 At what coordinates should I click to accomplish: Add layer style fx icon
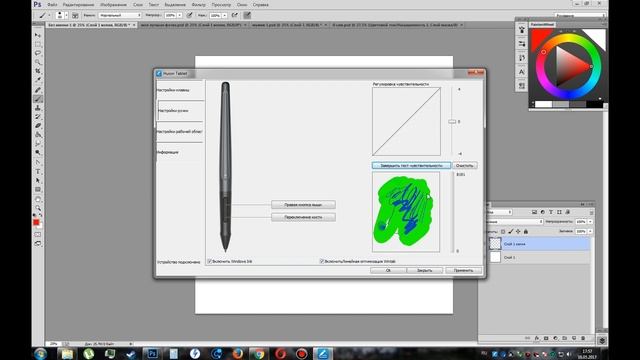pyautogui.click(x=537, y=338)
